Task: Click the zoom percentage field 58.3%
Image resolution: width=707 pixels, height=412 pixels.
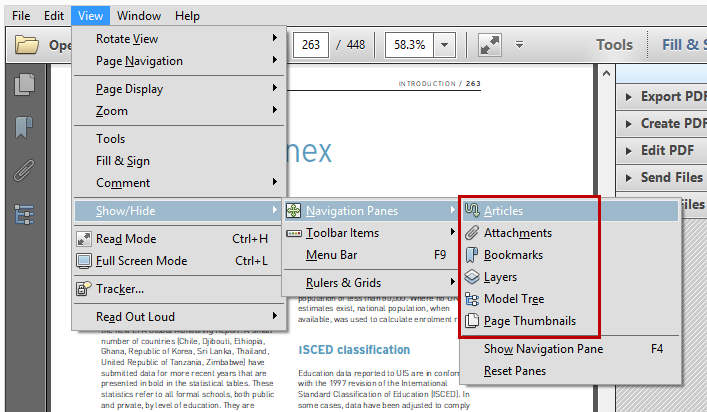Action: coord(409,45)
